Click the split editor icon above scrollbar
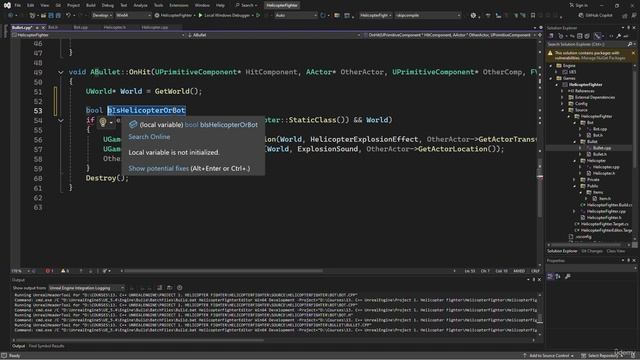Screen dimensions: 640x360 pos(540,35)
